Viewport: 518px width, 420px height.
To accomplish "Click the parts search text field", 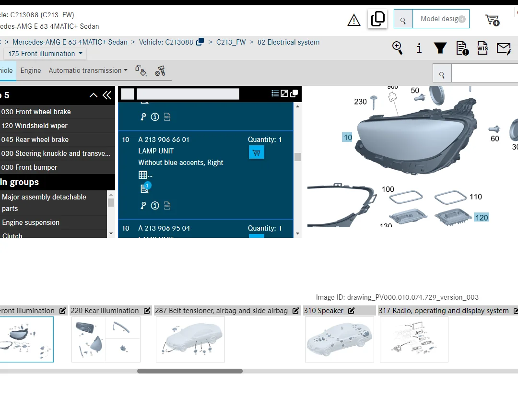I will coord(484,73).
